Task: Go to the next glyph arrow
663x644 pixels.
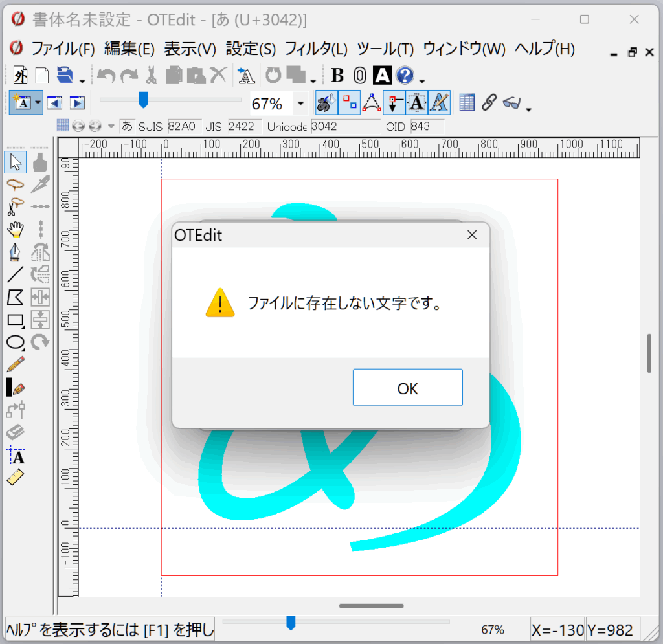Action: click(x=77, y=103)
